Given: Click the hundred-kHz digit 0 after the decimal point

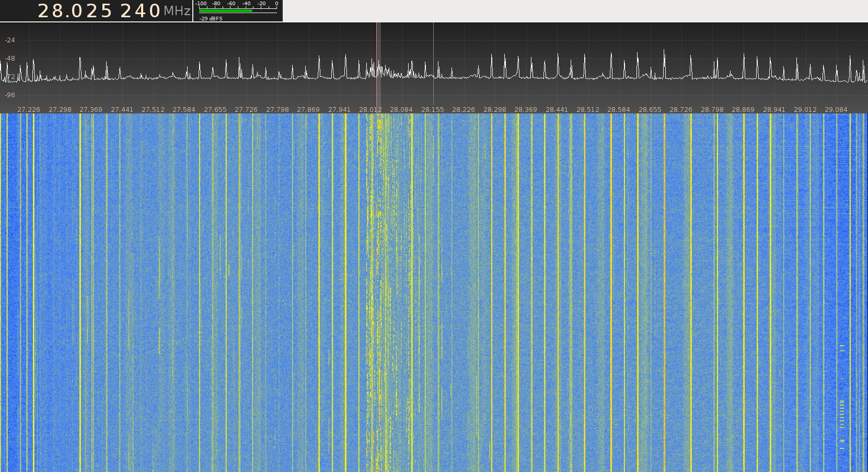Looking at the screenshot, I should tap(77, 11).
